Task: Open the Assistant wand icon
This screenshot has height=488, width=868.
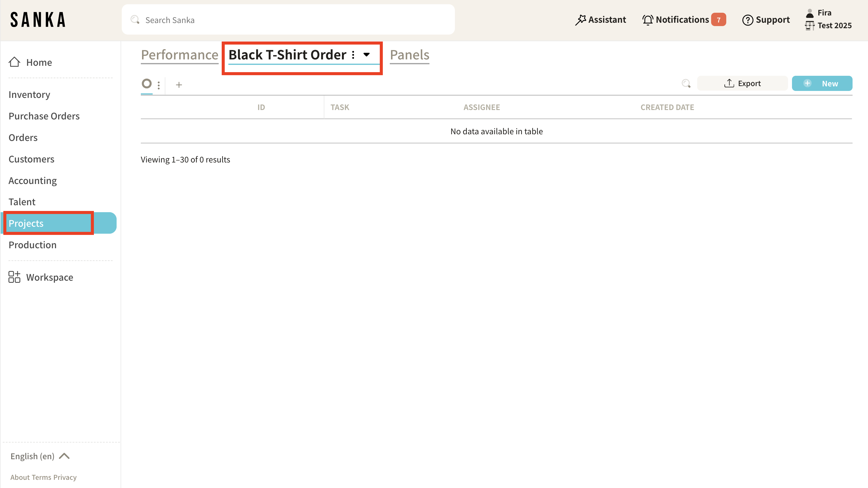Action: (580, 20)
